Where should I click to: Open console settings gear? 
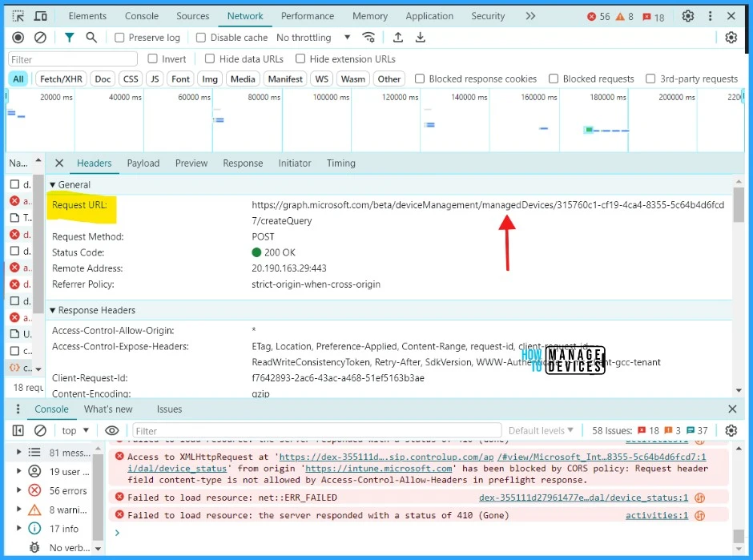point(731,430)
